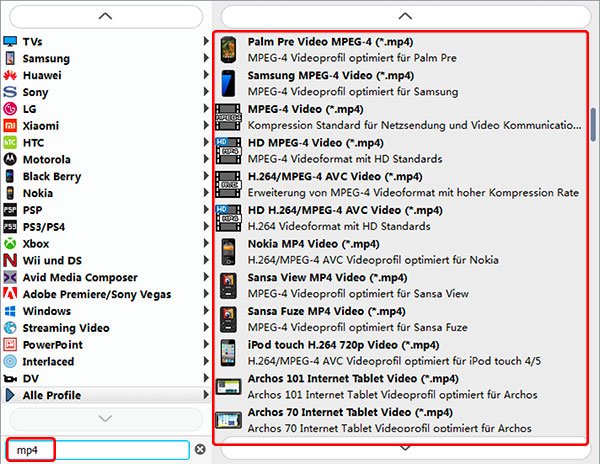
Task: Select Palm Pre Video MPEG-4 profile
Action: coord(400,50)
